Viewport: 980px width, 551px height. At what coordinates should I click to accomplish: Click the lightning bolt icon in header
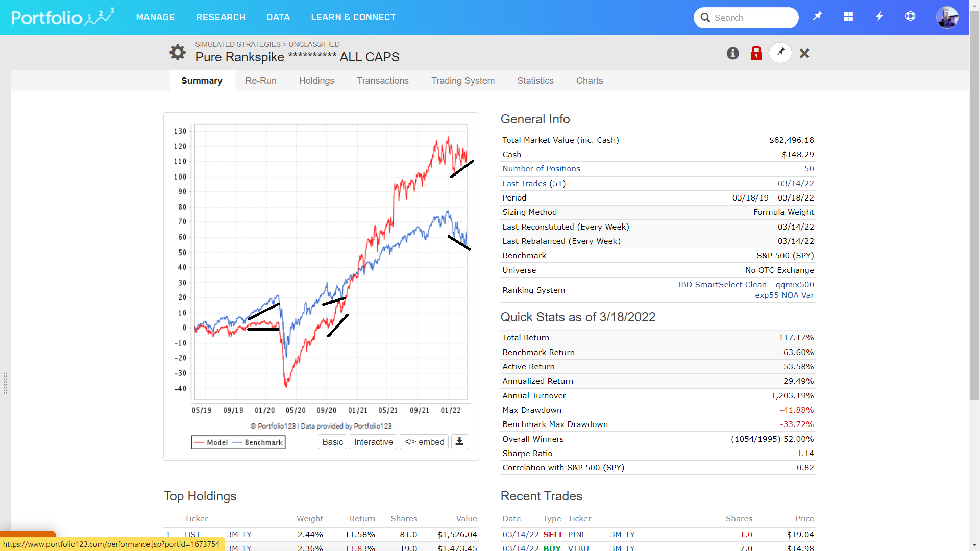(879, 17)
